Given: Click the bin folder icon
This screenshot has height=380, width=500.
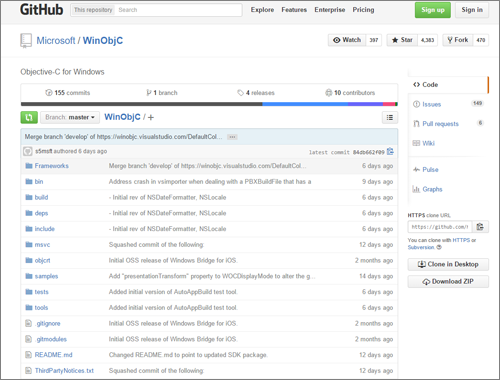Looking at the screenshot, I should (x=29, y=181).
